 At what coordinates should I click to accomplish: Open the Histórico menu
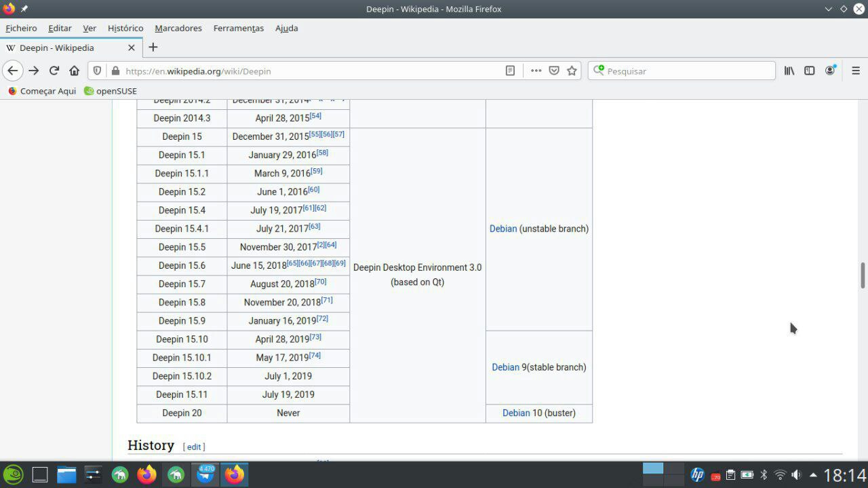coord(125,28)
